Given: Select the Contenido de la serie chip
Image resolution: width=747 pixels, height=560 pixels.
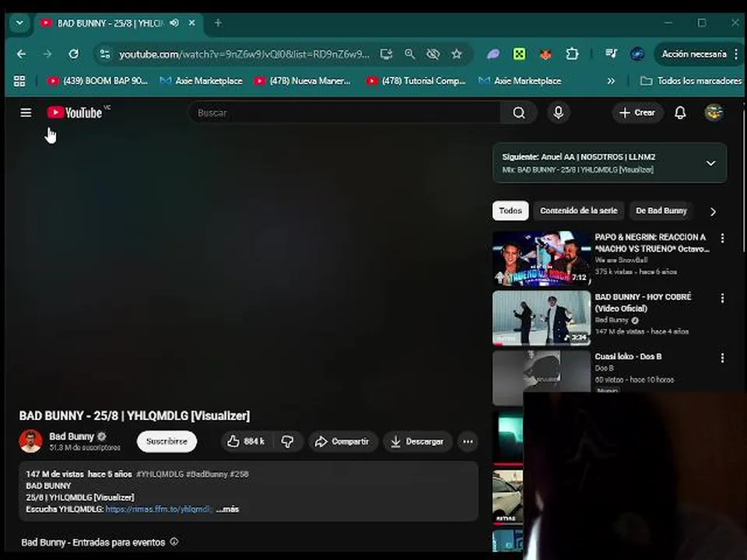Looking at the screenshot, I should [578, 211].
